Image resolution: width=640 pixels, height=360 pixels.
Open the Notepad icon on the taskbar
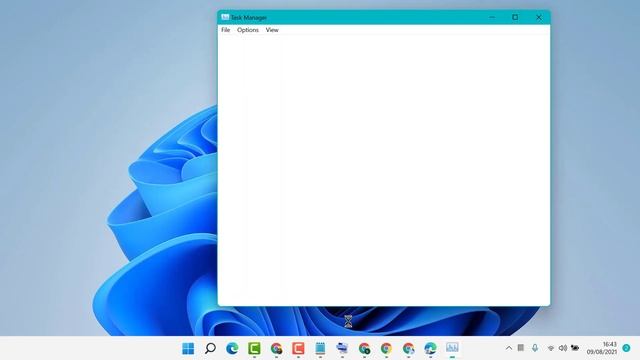pyautogui.click(x=320, y=348)
